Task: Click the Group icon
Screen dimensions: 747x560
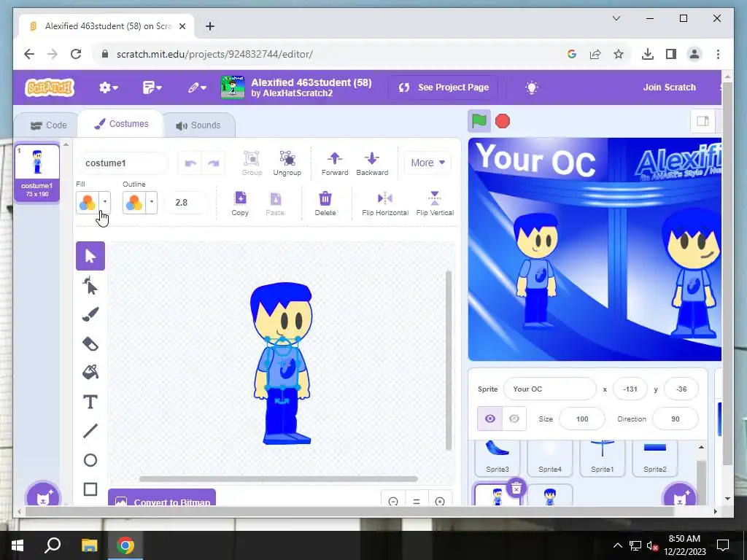Action: point(252,163)
